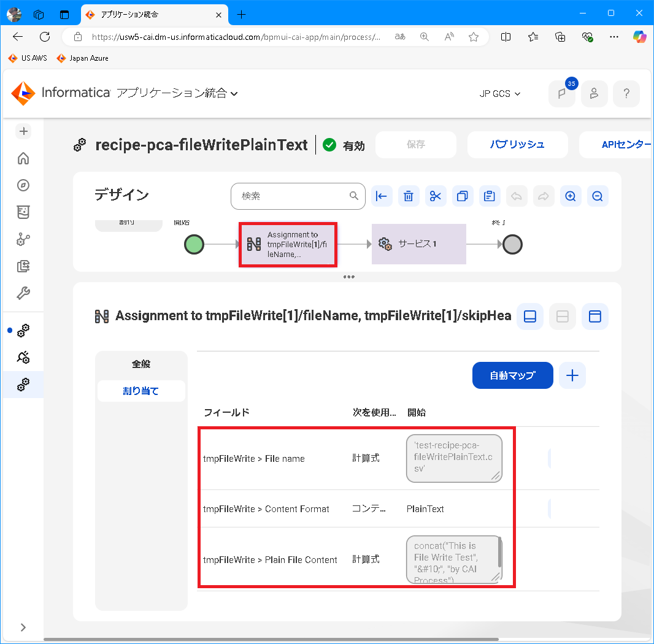Open the browser new tab plus
654x644 pixels.
pos(241,15)
